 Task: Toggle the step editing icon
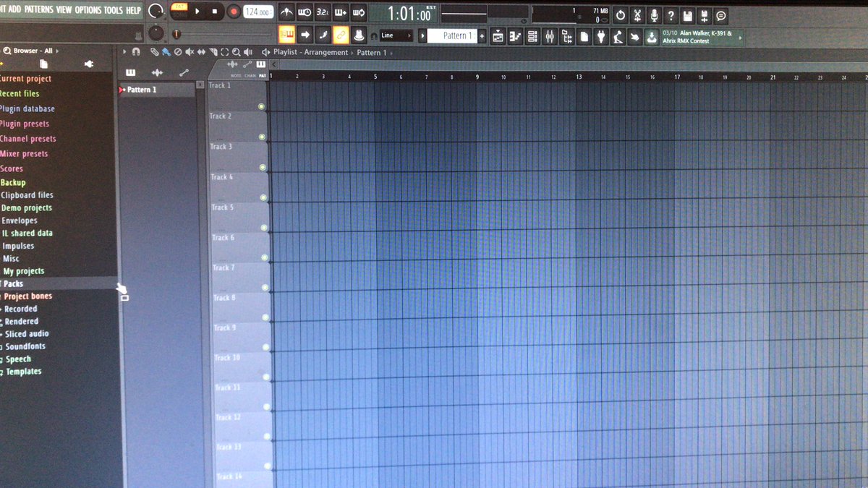tap(323, 35)
